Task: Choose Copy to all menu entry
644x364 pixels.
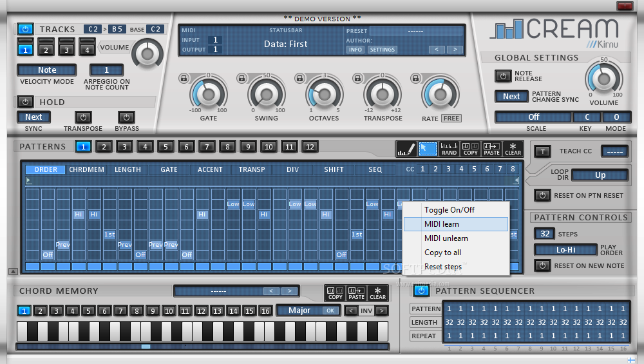Action: pyautogui.click(x=456, y=253)
